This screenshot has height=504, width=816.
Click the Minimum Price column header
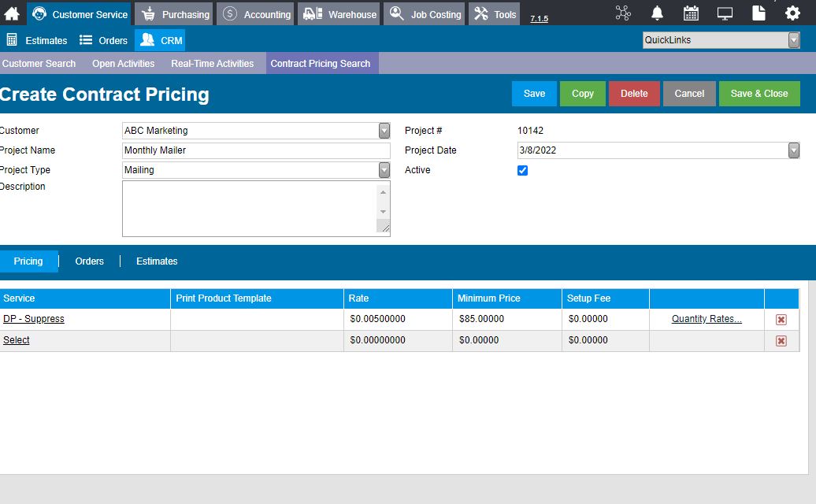(x=507, y=298)
